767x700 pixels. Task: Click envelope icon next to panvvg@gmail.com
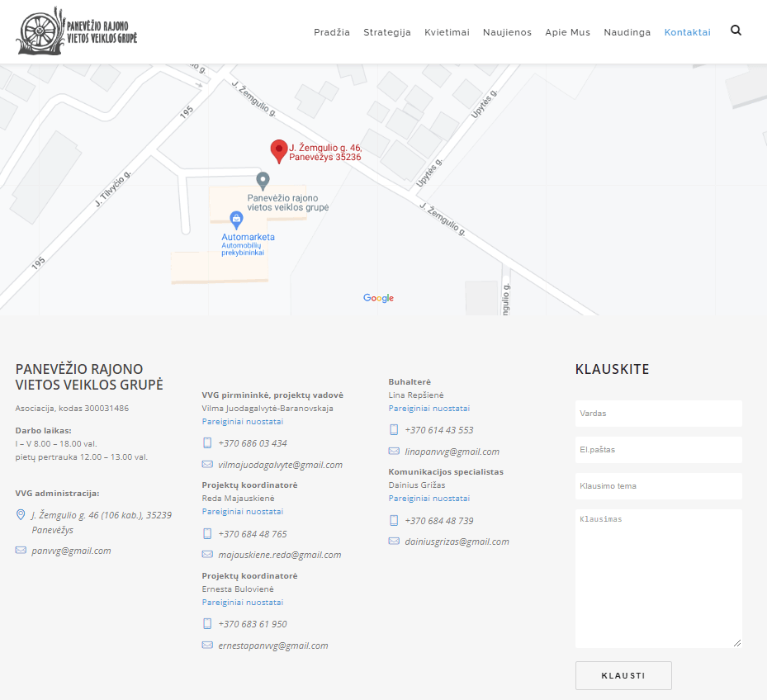click(21, 551)
